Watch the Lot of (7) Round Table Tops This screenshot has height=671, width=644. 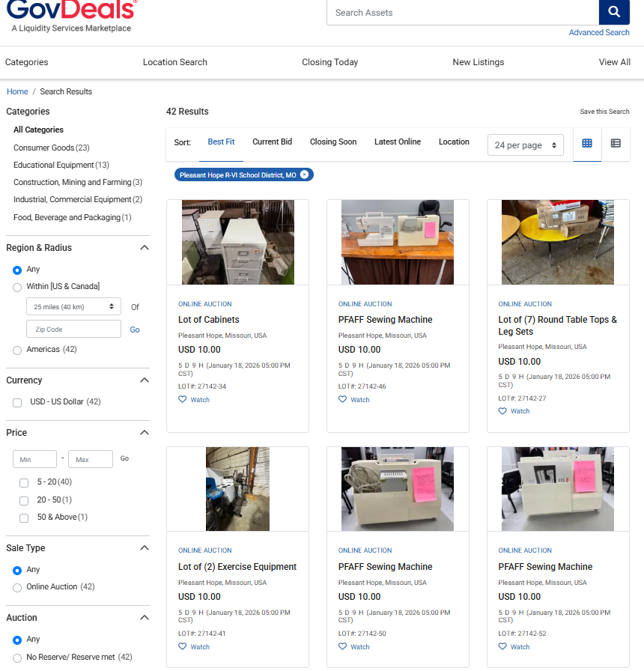tap(503, 410)
